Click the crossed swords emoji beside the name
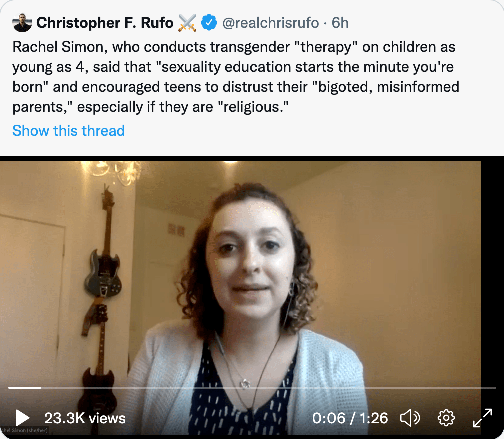Screen dimensions: 504x439 click(187, 22)
